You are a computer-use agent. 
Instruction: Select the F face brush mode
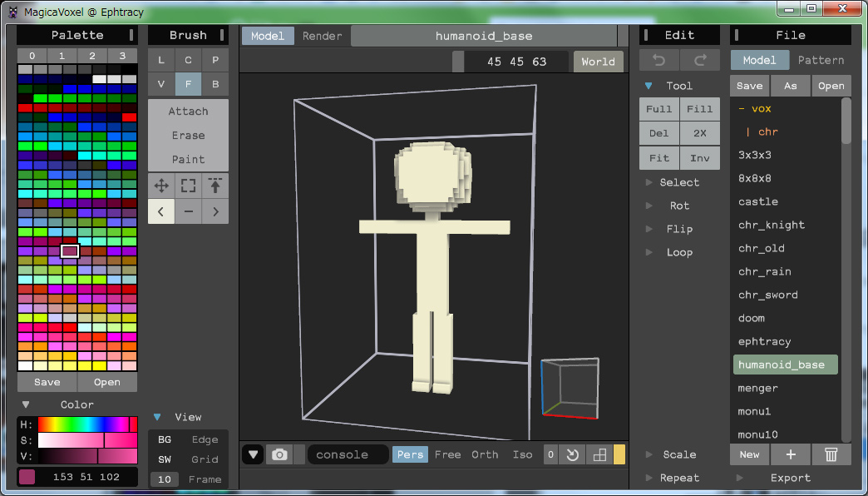click(x=188, y=84)
